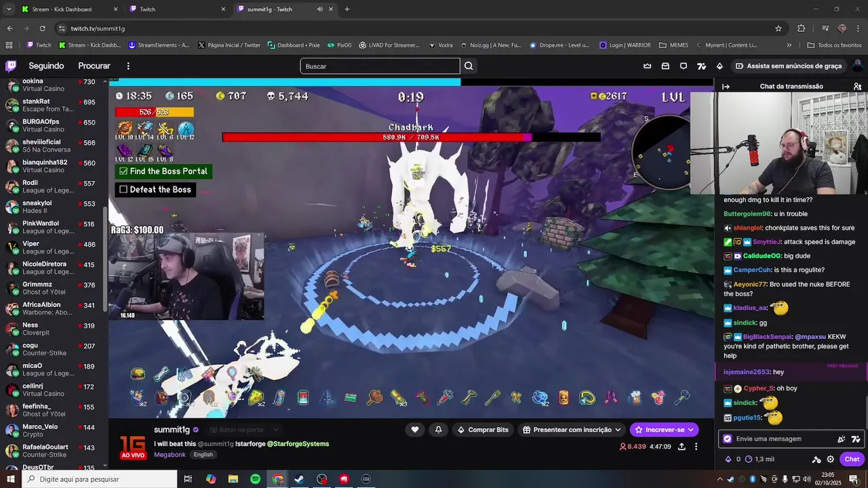
Task: Click the Twitch home logo
Action: [x=11, y=66]
